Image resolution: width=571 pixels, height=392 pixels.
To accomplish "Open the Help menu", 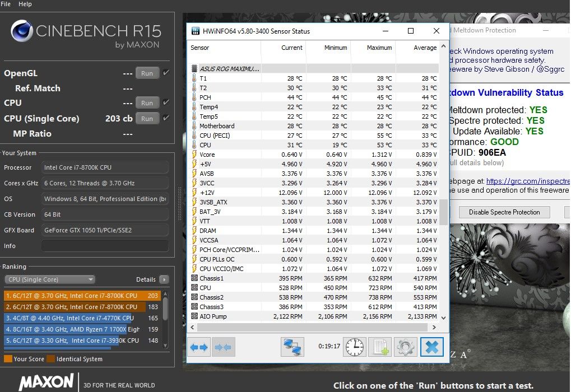I will pyautogui.click(x=25, y=4).
